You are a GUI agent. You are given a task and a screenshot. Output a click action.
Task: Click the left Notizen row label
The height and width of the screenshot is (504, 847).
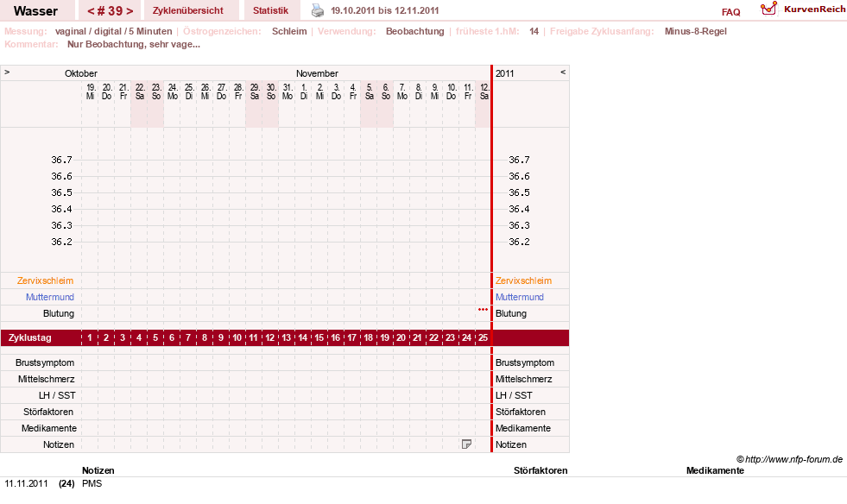pyautogui.click(x=59, y=444)
